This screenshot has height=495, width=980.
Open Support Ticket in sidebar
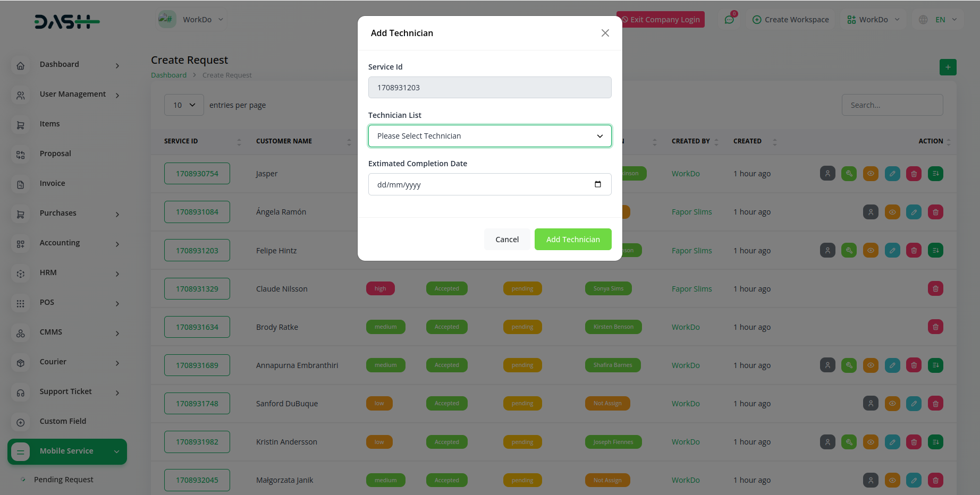click(66, 392)
